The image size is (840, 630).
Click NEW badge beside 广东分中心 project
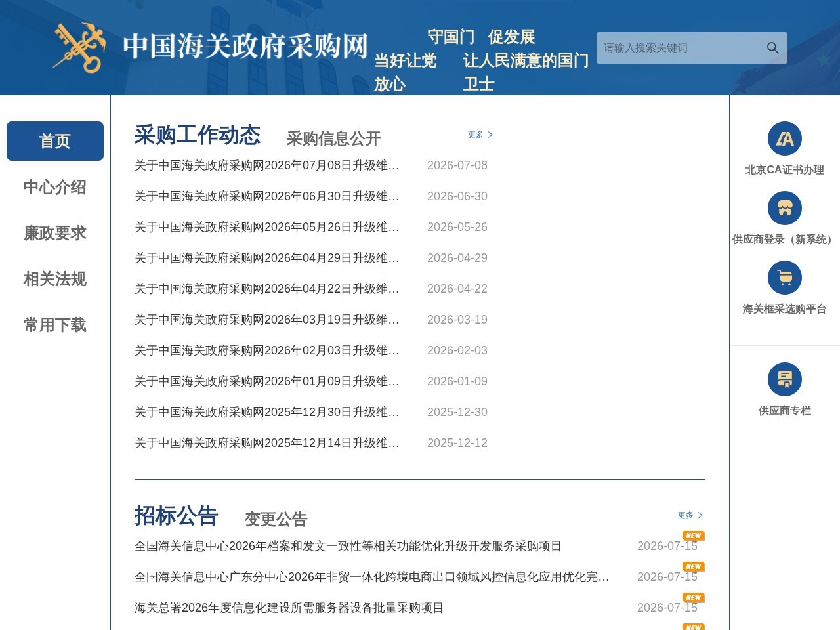(x=694, y=566)
